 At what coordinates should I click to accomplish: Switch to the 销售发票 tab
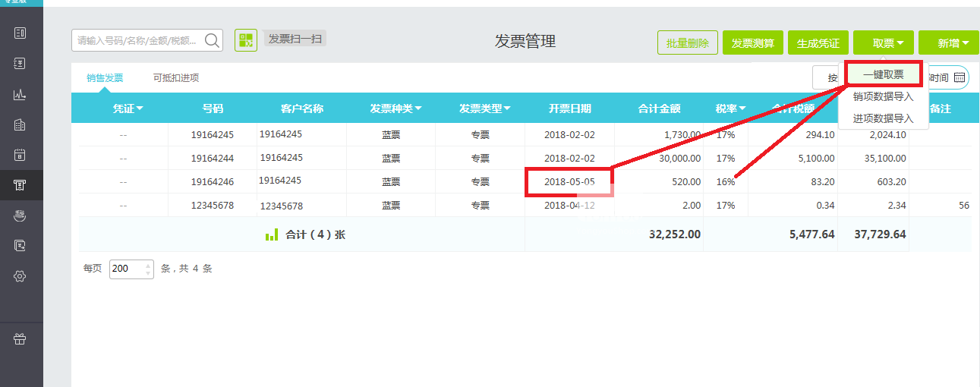point(105,77)
